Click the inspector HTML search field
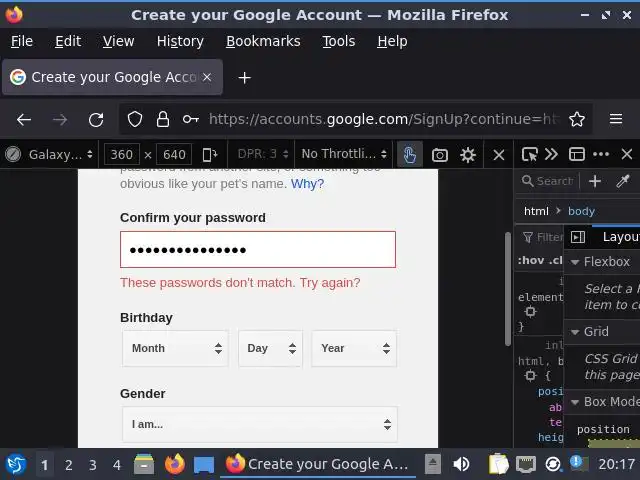This screenshot has width=640, height=480. coord(548,181)
